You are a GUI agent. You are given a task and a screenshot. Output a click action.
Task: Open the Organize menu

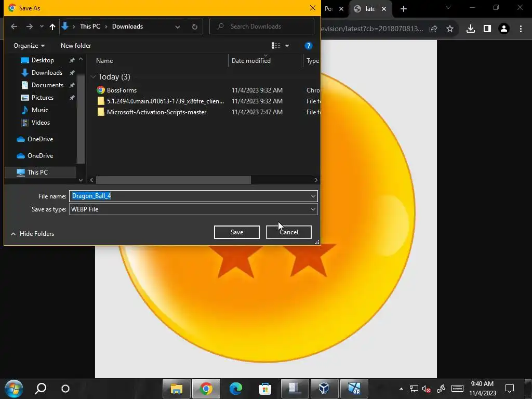(x=29, y=46)
